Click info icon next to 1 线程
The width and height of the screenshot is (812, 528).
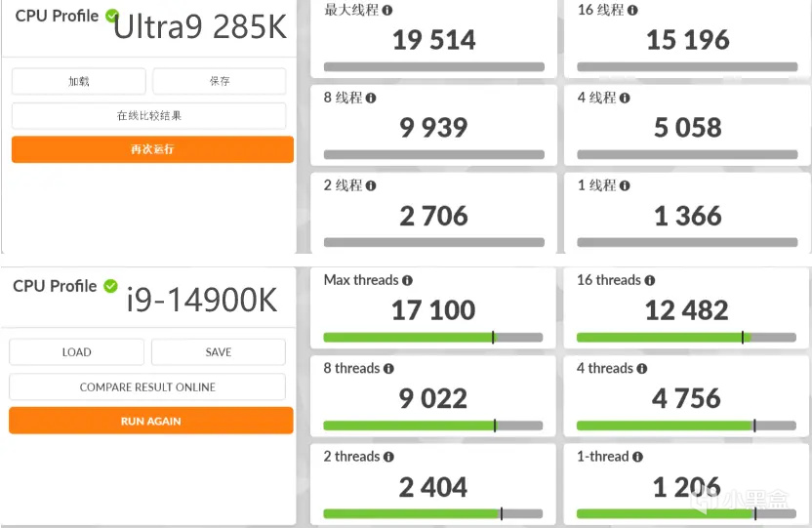coord(625,185)
